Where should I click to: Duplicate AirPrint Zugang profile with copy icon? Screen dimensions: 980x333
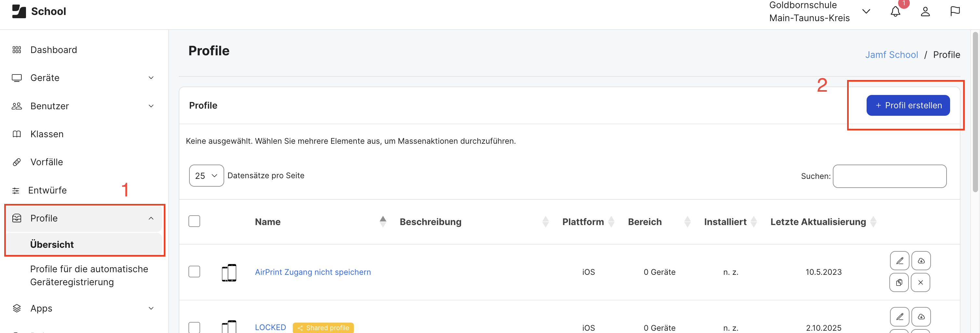click(899, 282)
